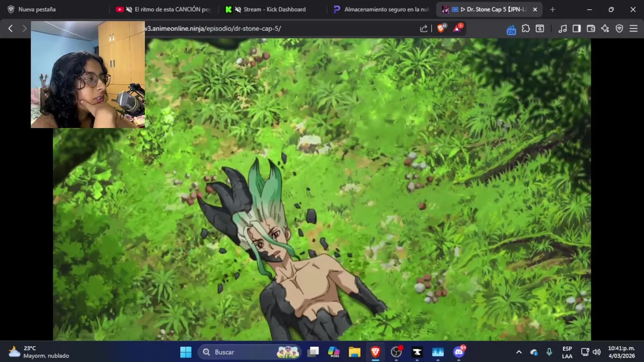Open the music note playlist icon

coord(562,29)
